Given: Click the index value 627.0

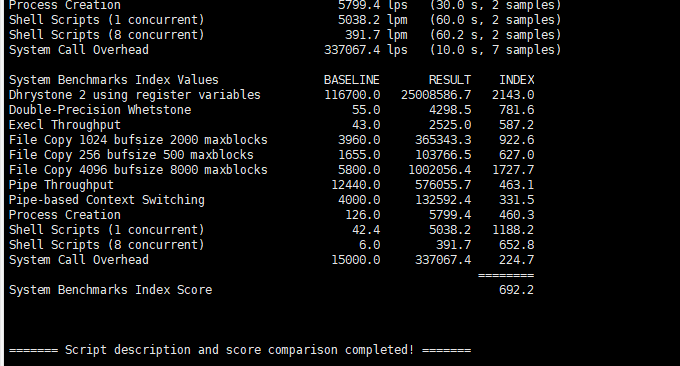Looking at the screenshot, I should click(517, 155).
